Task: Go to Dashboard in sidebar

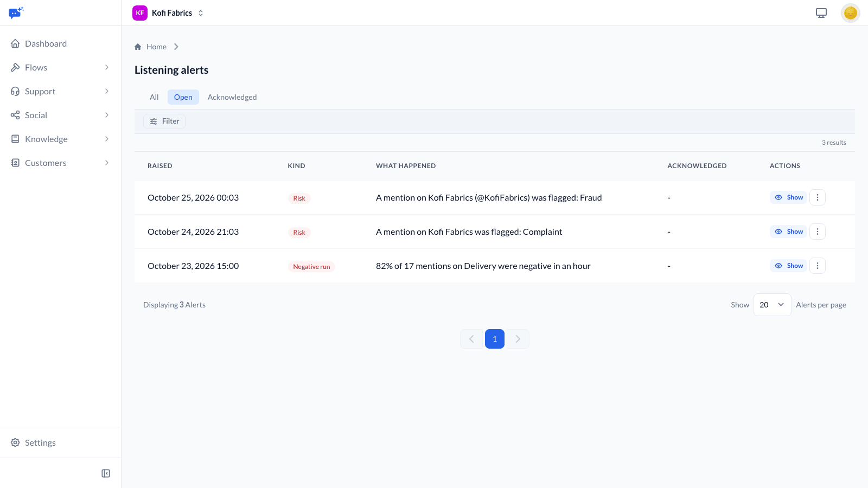Action: point(60,43)
